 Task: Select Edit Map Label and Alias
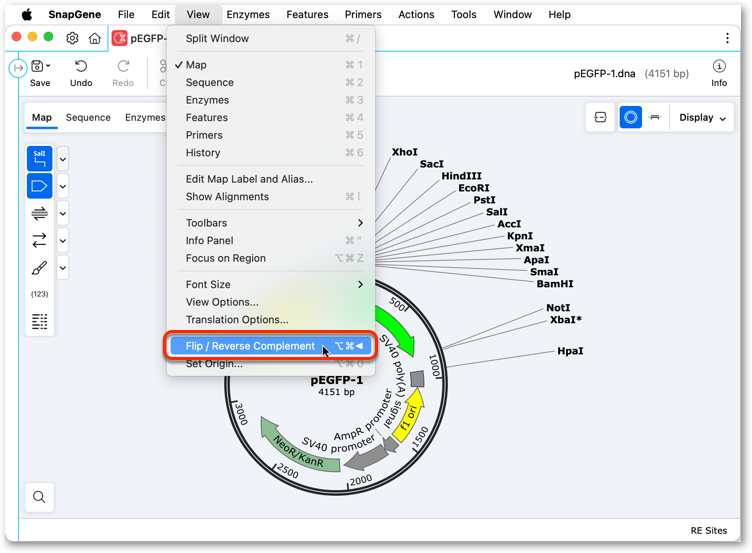point(271,179)
